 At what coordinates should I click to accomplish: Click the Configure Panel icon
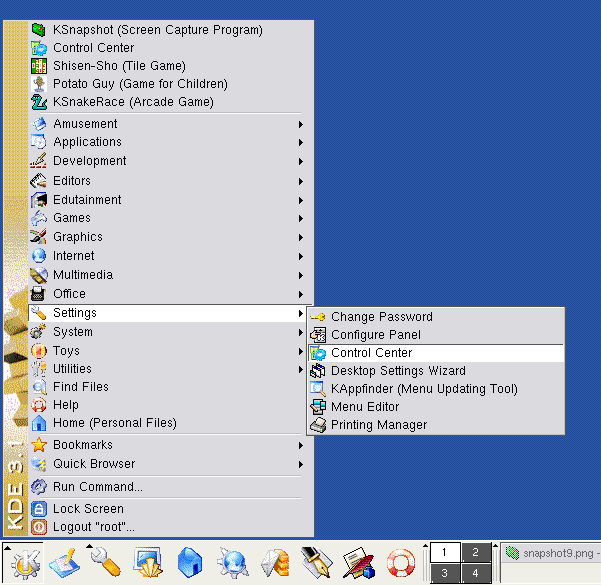click(318, 335)
